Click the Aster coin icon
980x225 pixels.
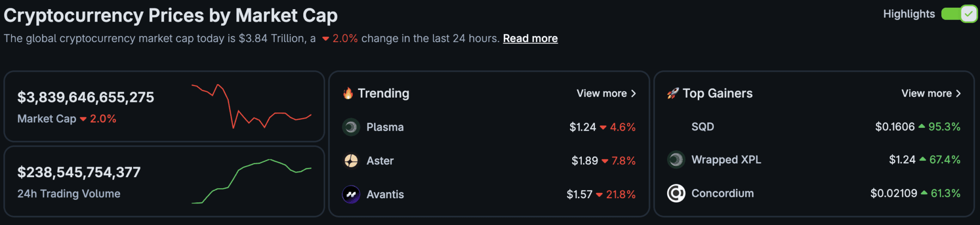pos(351,160)
